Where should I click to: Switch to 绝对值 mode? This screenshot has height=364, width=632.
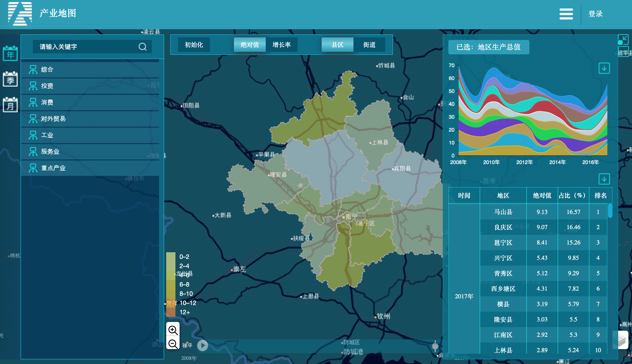[250, 45]
